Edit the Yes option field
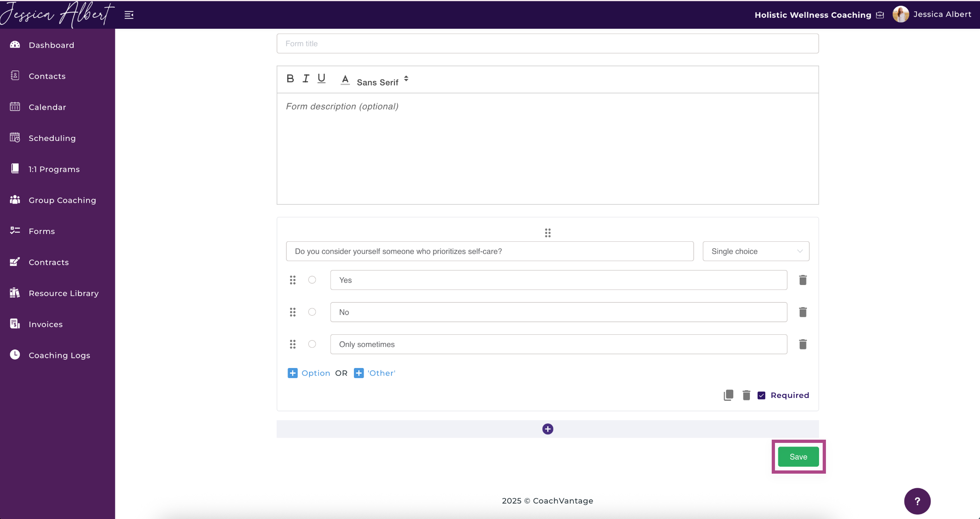 coord(559,280)
